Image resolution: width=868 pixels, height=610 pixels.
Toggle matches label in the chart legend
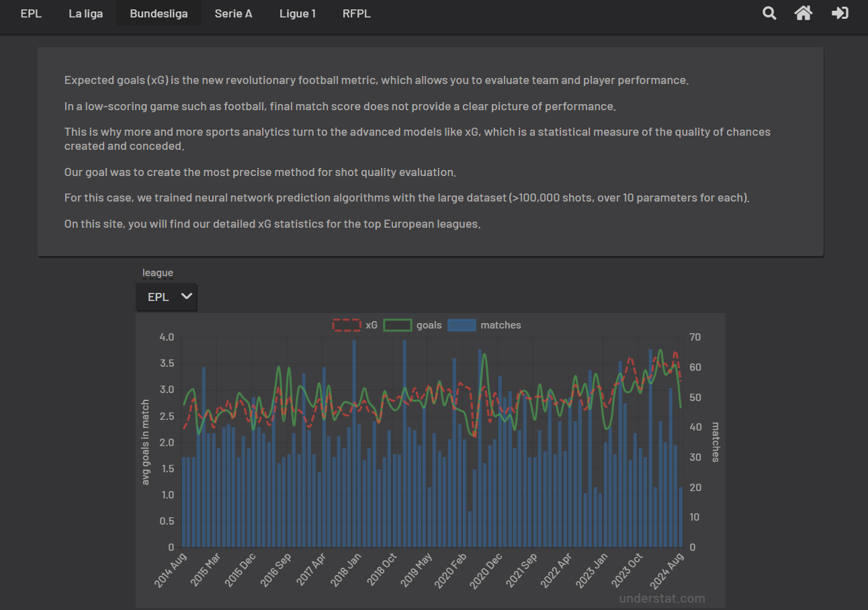tap(501, 325)
